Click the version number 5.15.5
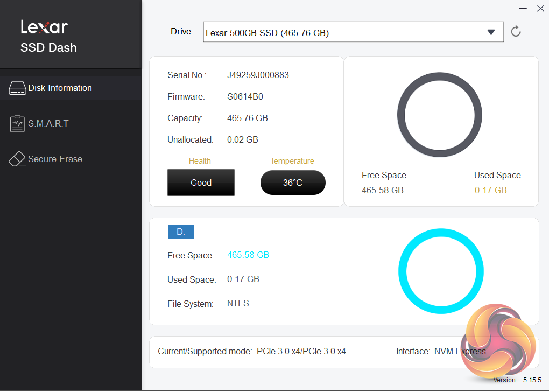Screen dimensions: 549x392 point(532,380)
